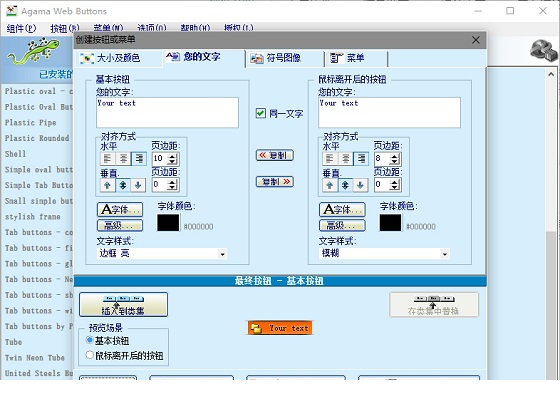This screenshot has height=395, width=560.
Task: Toggle the 同一文字 checkbox
Action: point(261,113)
